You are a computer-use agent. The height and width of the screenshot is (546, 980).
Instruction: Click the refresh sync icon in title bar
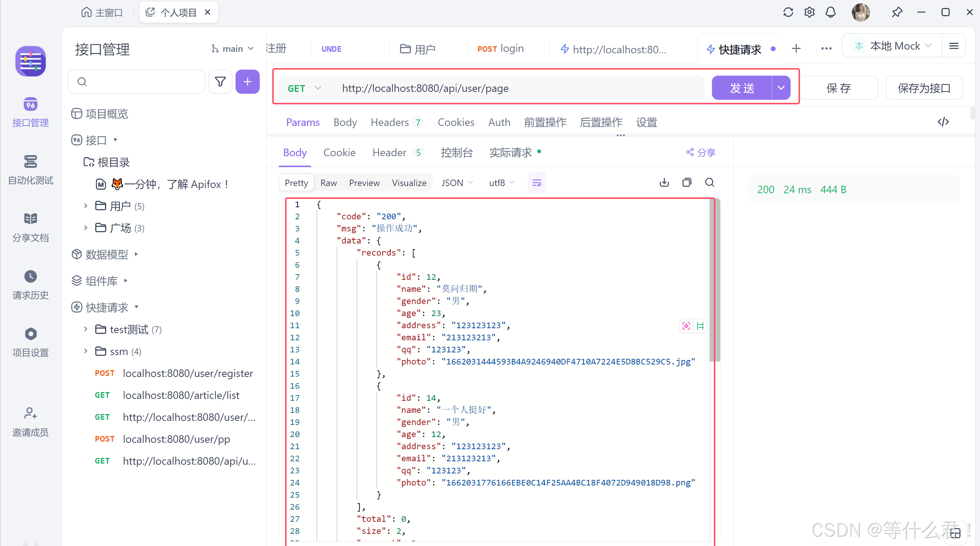pyautogui.click(x=788, y=12)
